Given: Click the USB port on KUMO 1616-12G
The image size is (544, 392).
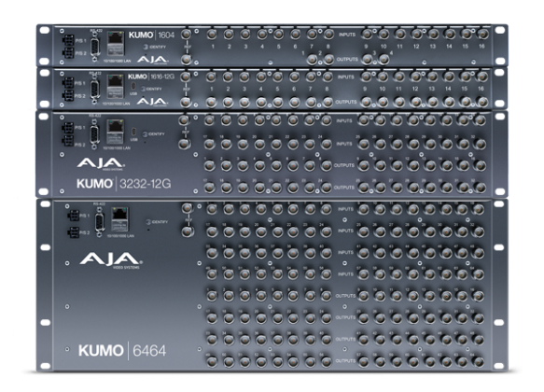Looking at the screenshot, I should 133,86.
